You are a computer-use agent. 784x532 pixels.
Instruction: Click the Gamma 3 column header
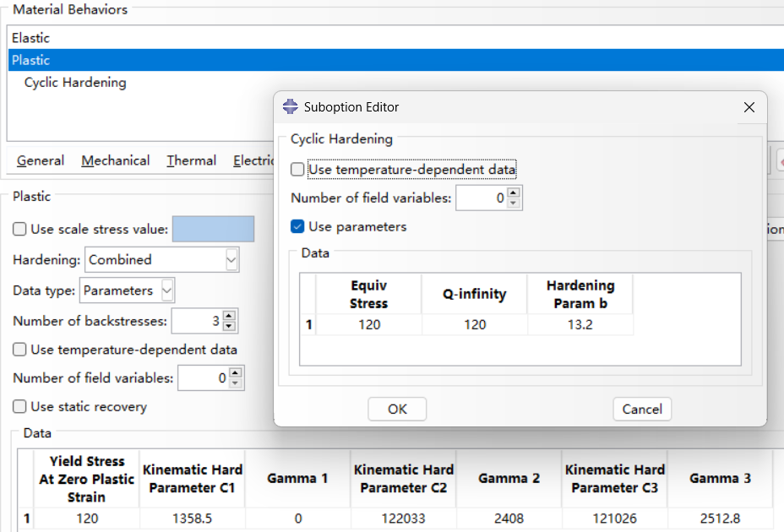[720, 479]
